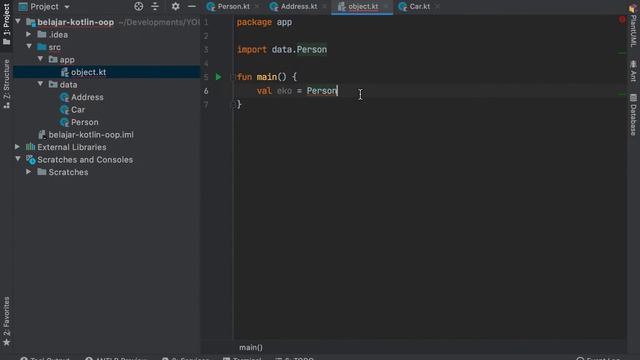Click the red error indicator in editor corner
The height and width of the screenshot is (360, 640).
[622, 19]
